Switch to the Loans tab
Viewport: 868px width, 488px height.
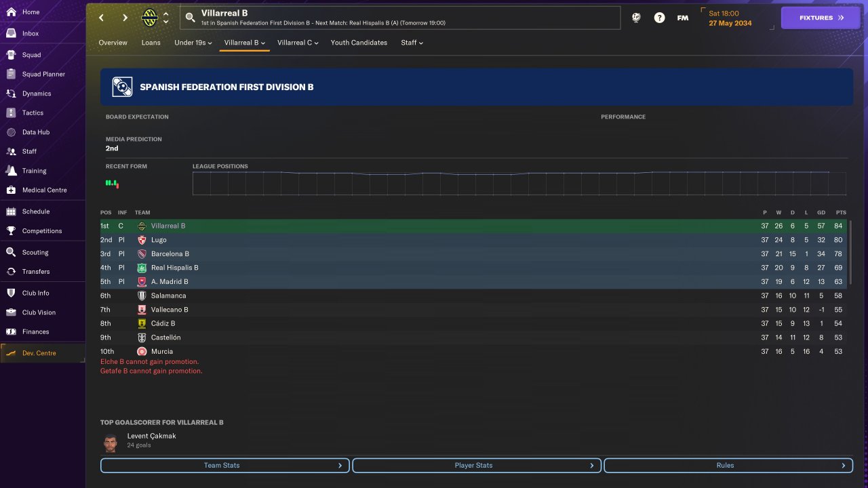(x=151, y=43)
